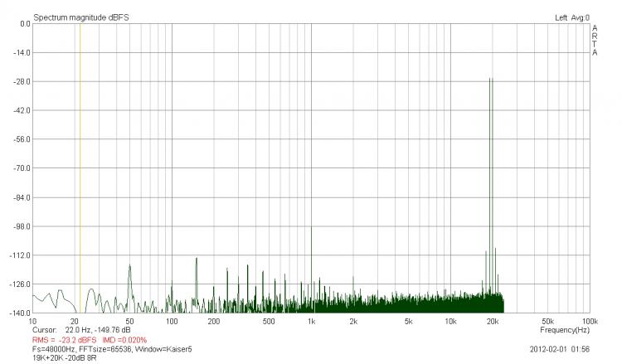
Task: Click the 'Spectrum magnitude dBFS' title
Action: pyautogui.click(x=81, y=17)
